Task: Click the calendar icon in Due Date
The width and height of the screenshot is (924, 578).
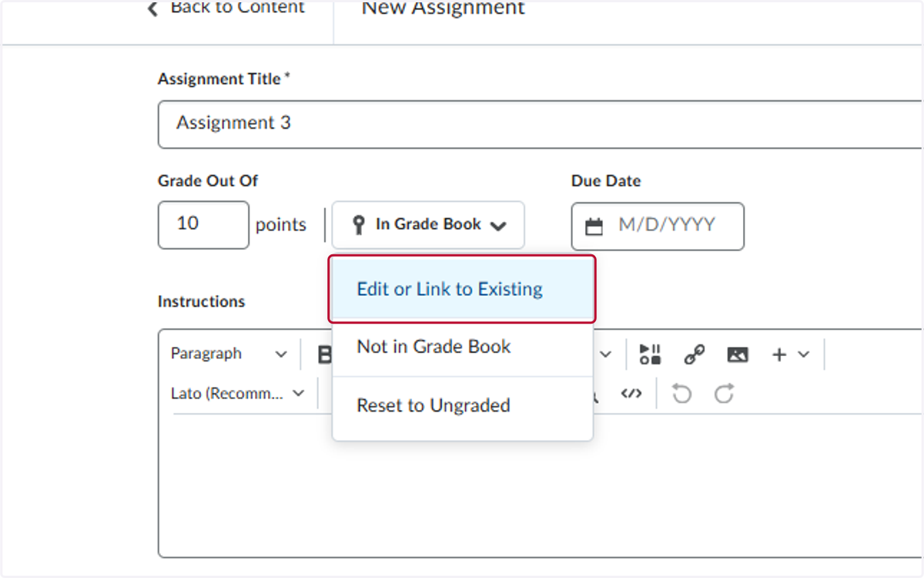Action: [x=594, y=227]
